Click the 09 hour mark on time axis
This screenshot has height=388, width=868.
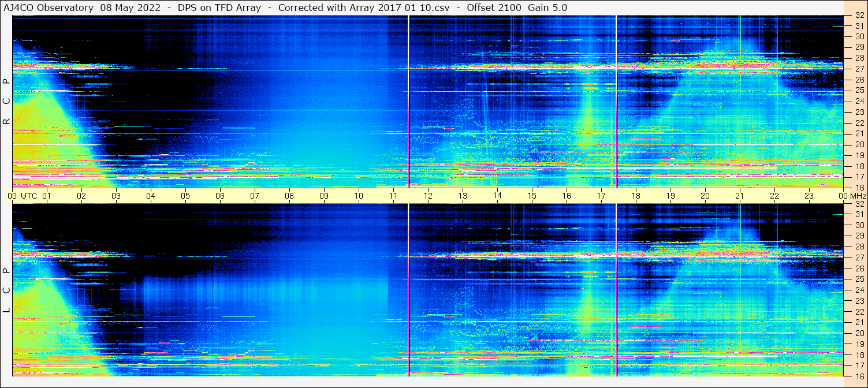pyautogui.click(x=324, y=196)
